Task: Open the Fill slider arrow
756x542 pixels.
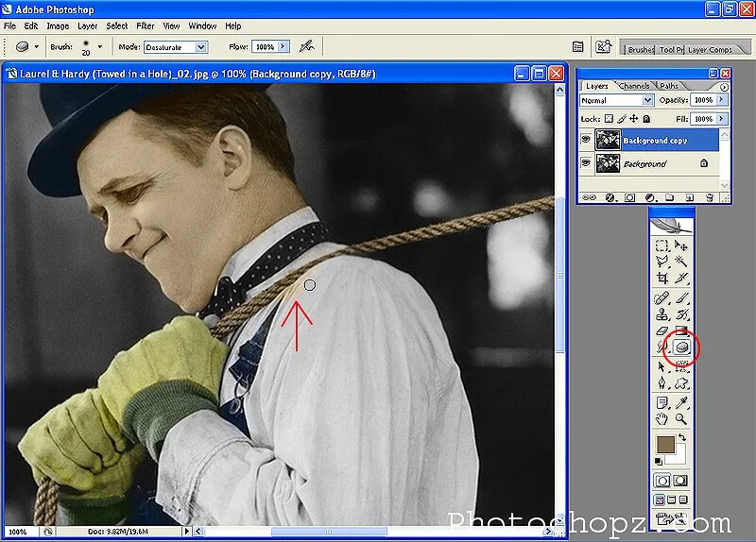Action: (x=721, y=119)
